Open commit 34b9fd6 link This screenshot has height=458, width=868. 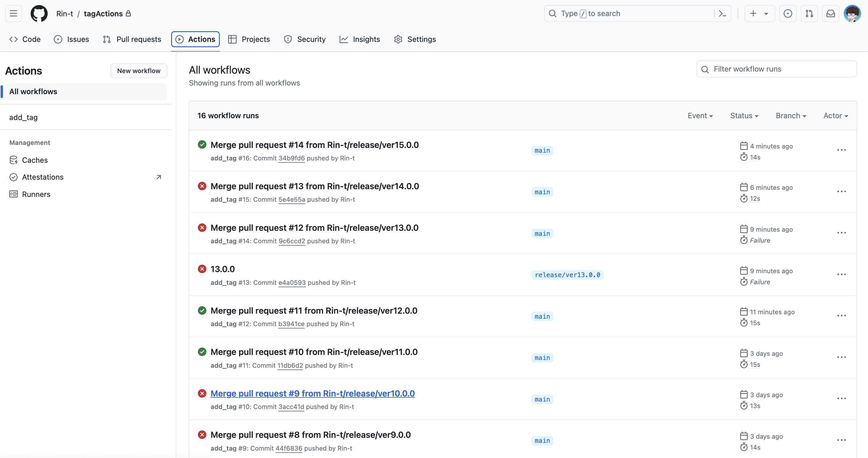tap(291, 158)
